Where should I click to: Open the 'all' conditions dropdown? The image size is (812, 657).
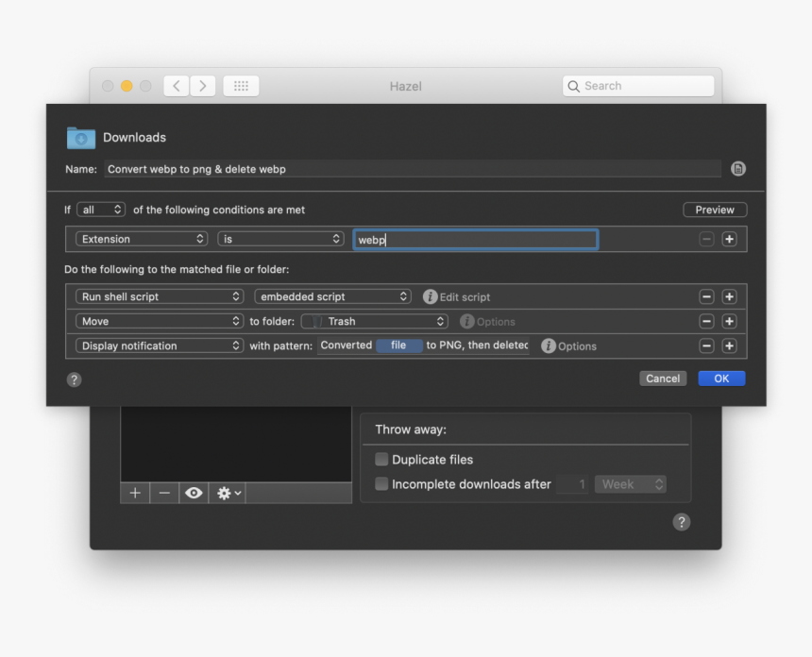(x=101, y=210)
